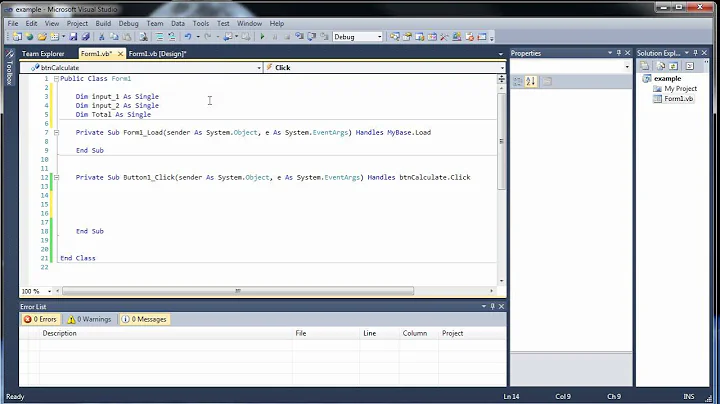Image resolution: width=720 pixels, height=404 pixels.
Task: Open the Window menu
Action: tap(249, 23)
